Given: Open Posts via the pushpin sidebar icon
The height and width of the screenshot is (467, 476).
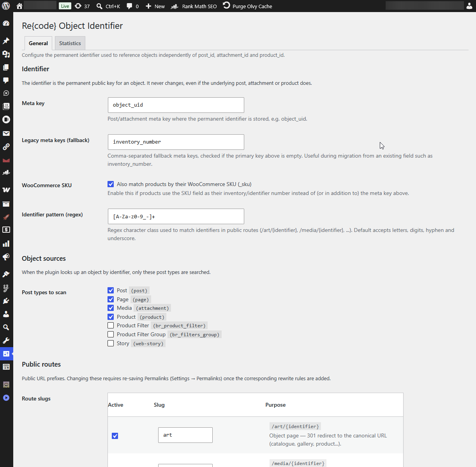Looking at the screenshot, I should [6, 41].
